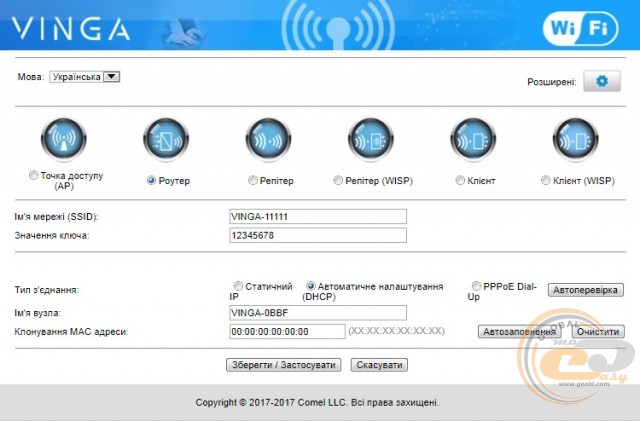This screenshot has height=421, width=640.
Task: Click the Автозаповнення button
Action: [518, 332]
